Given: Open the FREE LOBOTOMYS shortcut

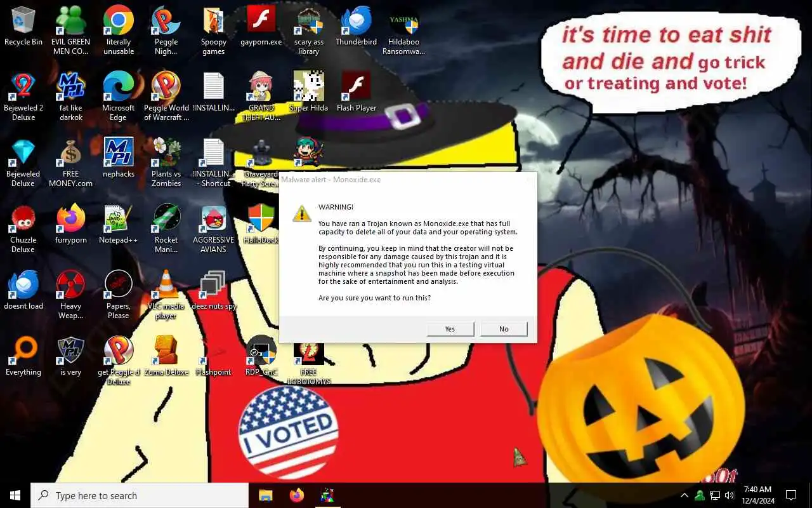Looking at the screenshot, I should coord(309,363).
